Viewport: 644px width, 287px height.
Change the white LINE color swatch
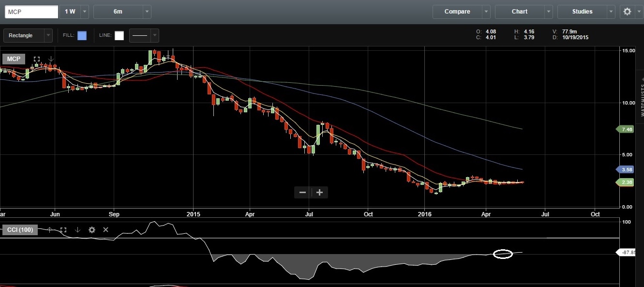(119, 35)
